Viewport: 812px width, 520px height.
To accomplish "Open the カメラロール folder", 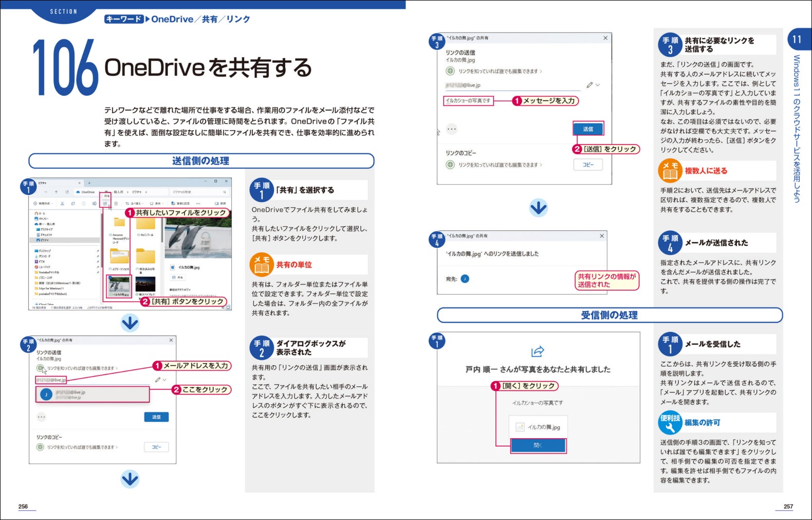I will coord(146,227).
